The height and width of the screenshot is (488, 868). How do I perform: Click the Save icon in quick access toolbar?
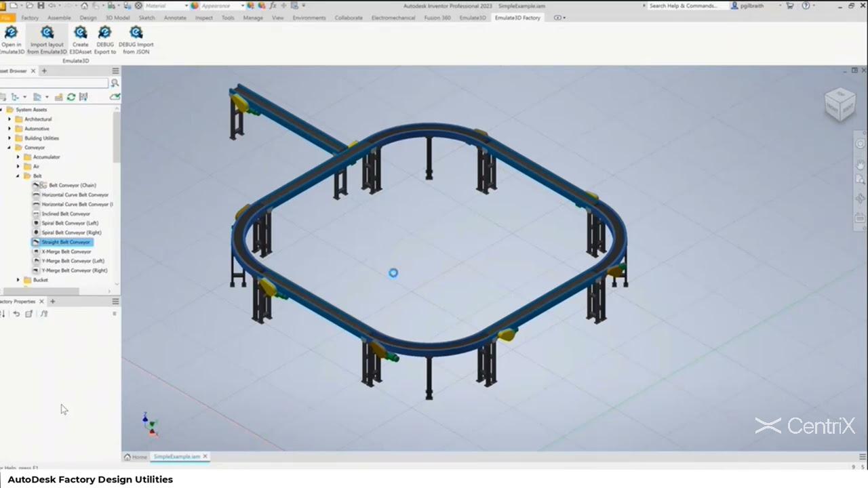pyautogui.click(x=41, y=5)
